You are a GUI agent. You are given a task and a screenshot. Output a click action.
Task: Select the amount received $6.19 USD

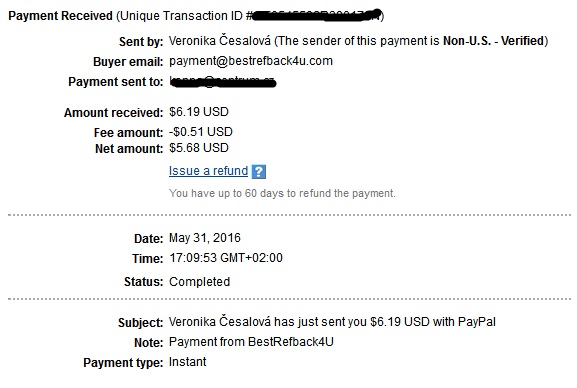(199, 112)
